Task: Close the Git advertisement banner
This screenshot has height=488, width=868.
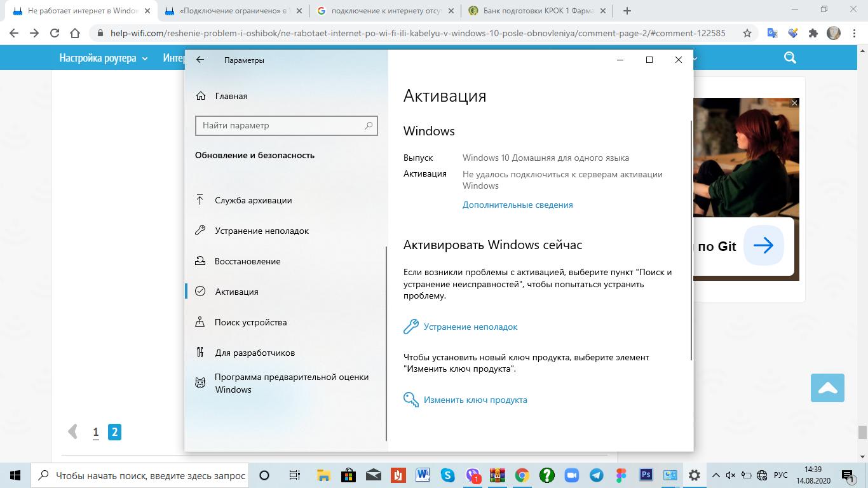Action: click(794, 102)
